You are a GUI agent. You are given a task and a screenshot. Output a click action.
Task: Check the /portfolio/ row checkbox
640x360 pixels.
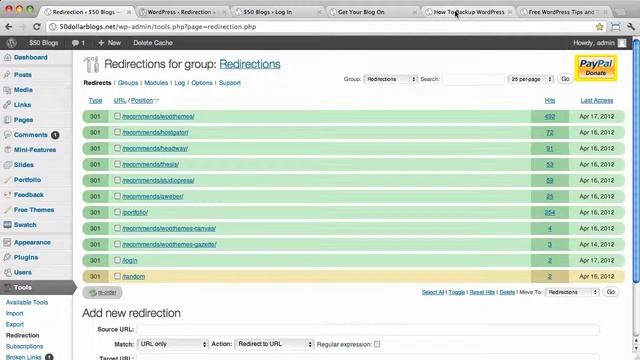117,212
